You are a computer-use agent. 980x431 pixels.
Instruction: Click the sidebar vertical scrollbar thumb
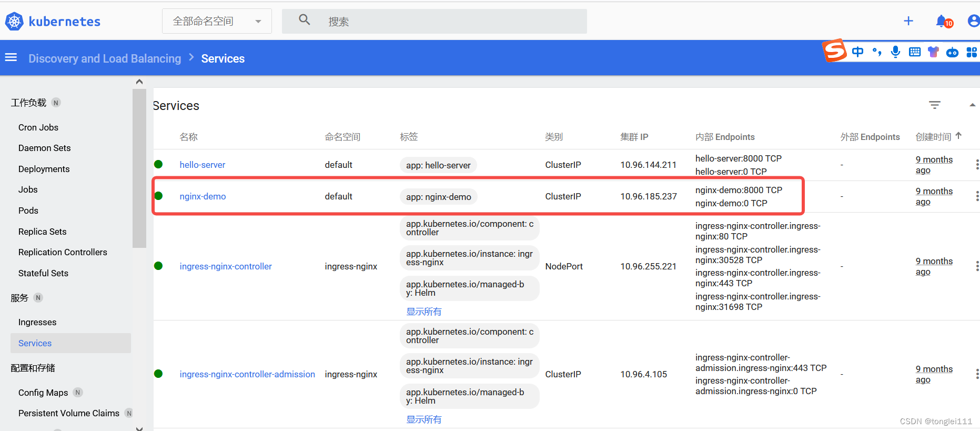click(x=139, y=168)
